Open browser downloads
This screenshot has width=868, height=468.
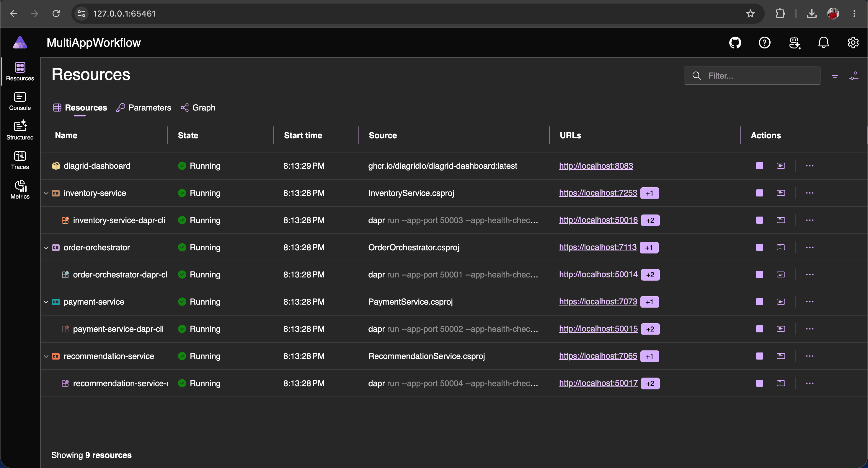(x=812, y=14)
